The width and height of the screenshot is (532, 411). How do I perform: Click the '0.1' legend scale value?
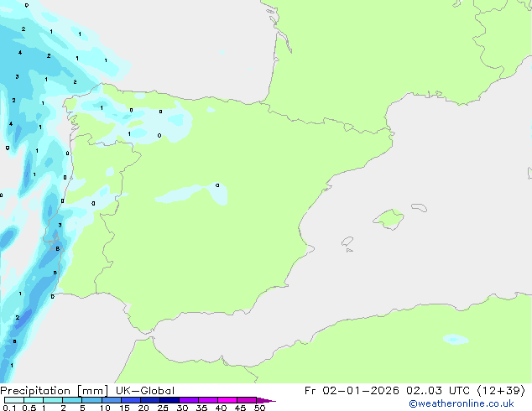[9, 408]
